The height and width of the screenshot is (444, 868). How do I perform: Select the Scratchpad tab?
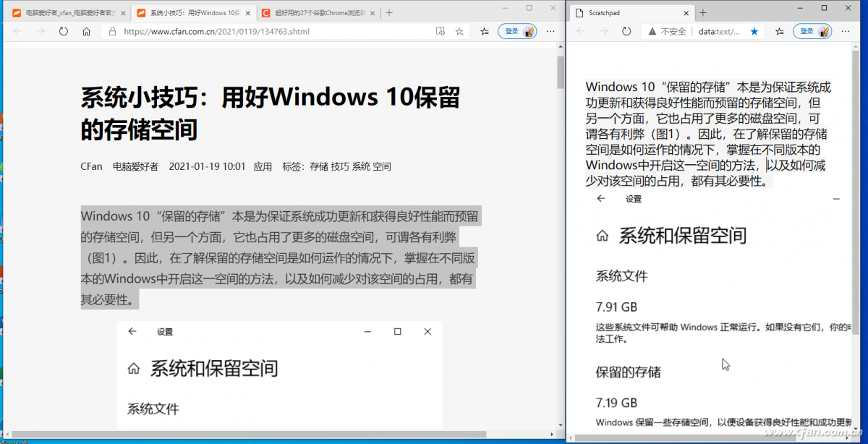(632, 13)
